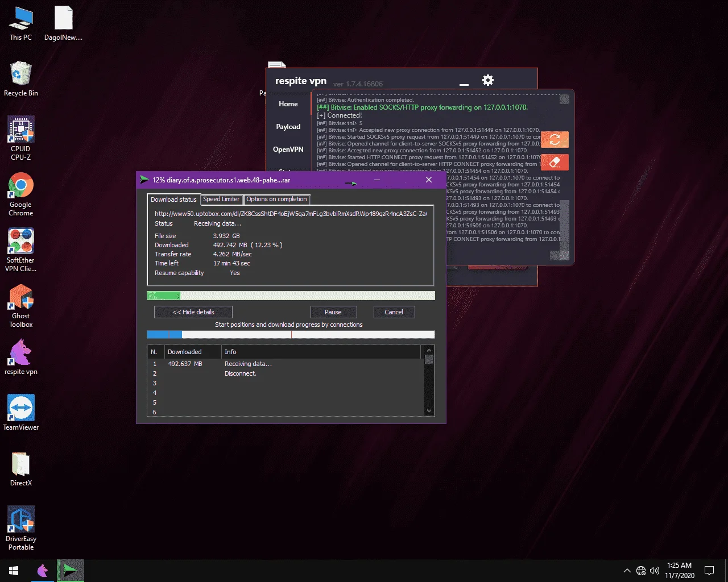Cancel the download

click(x=394, y=312)
